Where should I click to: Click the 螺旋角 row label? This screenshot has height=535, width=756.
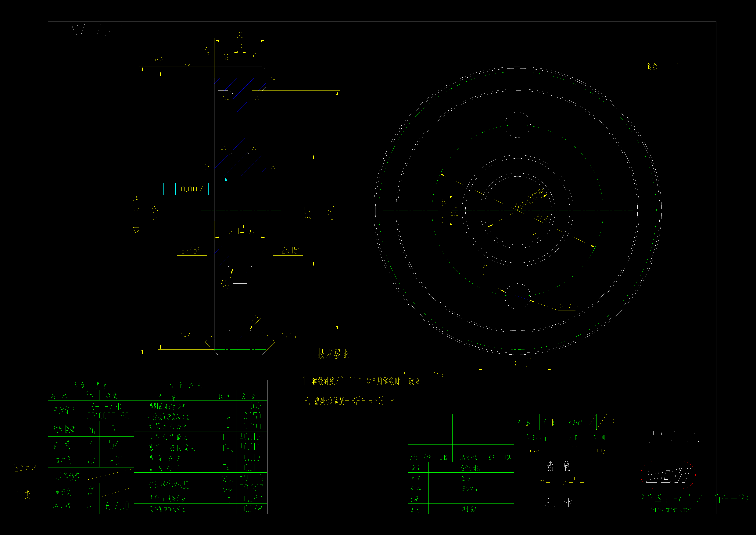[x=63, y=492]
